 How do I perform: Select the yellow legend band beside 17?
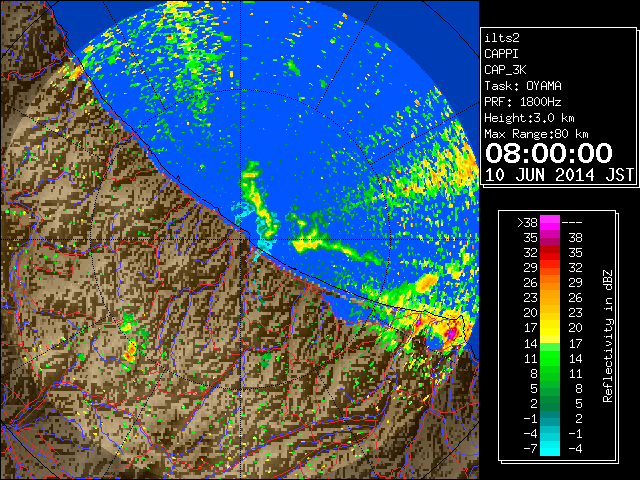550,328
